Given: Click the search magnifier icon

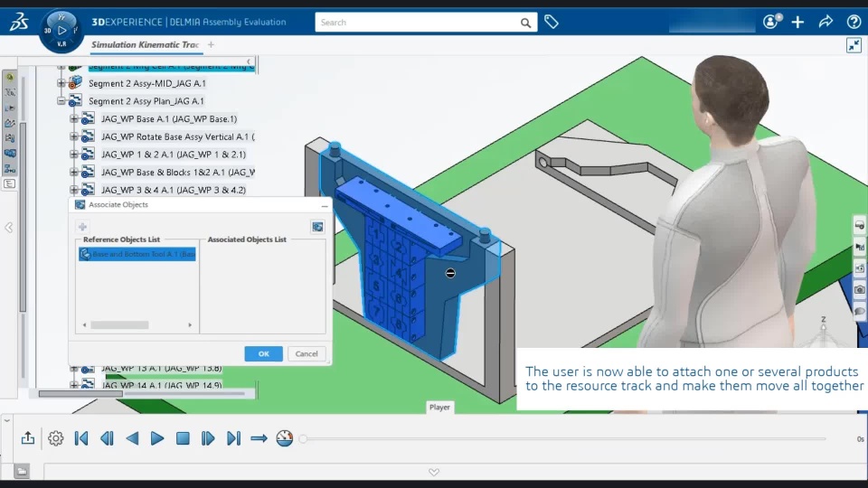Looking at the screenshot, I should pyautogui.click(x=525, y=23).
